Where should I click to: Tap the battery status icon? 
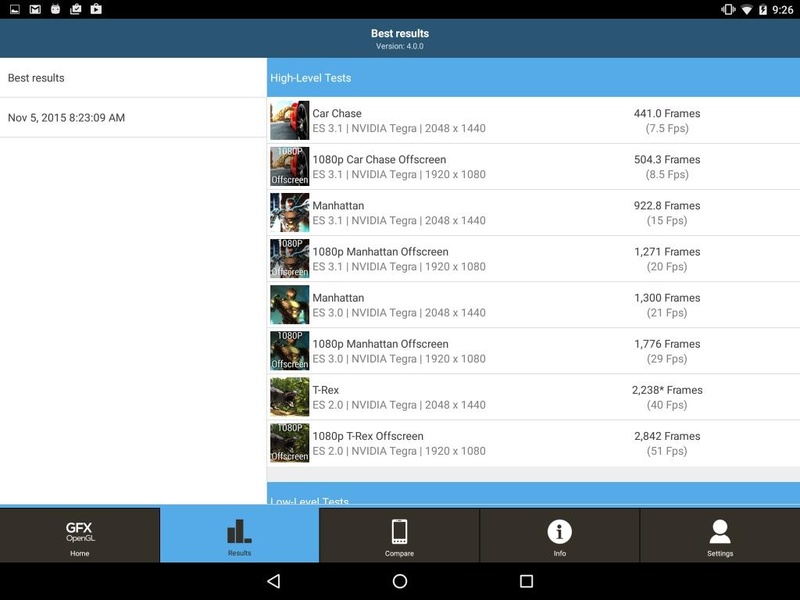763,10
